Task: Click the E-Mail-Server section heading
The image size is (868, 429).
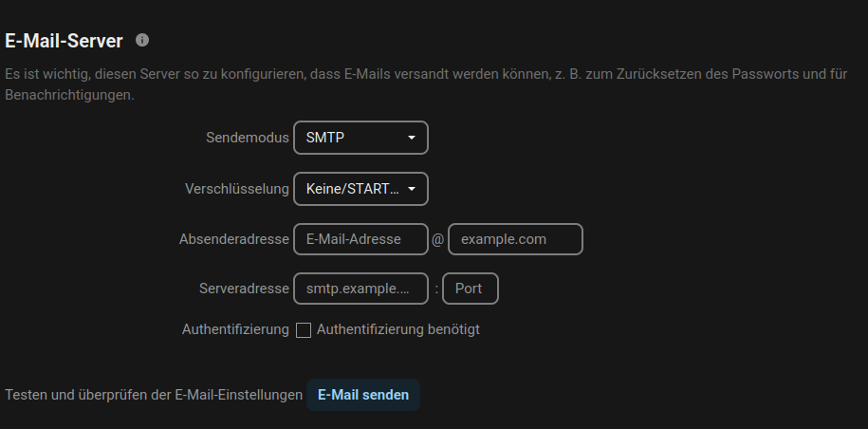Action: click(65, 41)
